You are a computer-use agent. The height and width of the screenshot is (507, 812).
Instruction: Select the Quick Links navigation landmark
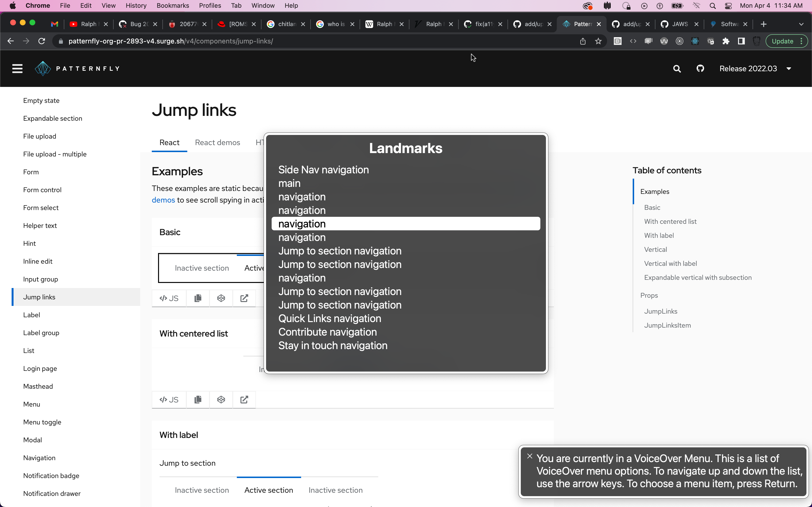[x=329, y=318]
